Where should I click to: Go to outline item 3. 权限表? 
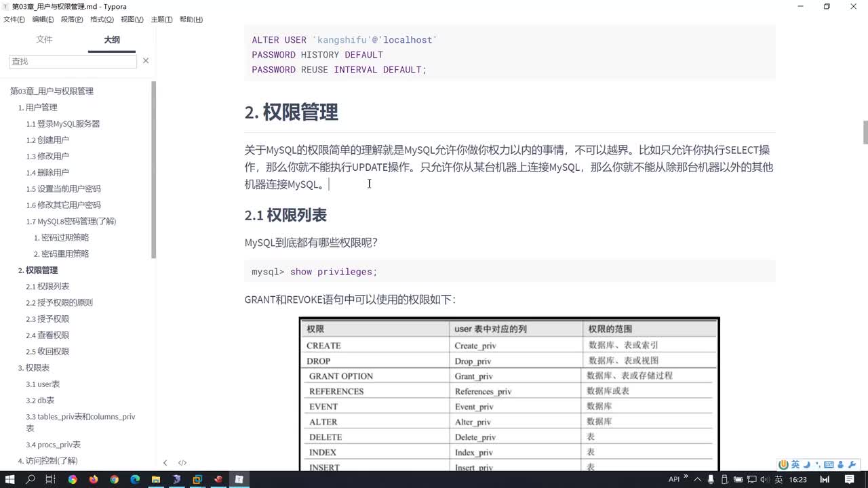pos(33,367)
